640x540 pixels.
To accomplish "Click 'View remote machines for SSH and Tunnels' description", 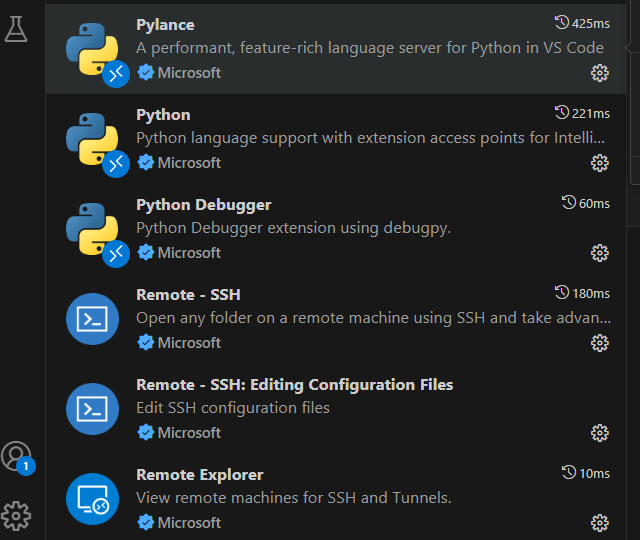I will tap(293, 498).
